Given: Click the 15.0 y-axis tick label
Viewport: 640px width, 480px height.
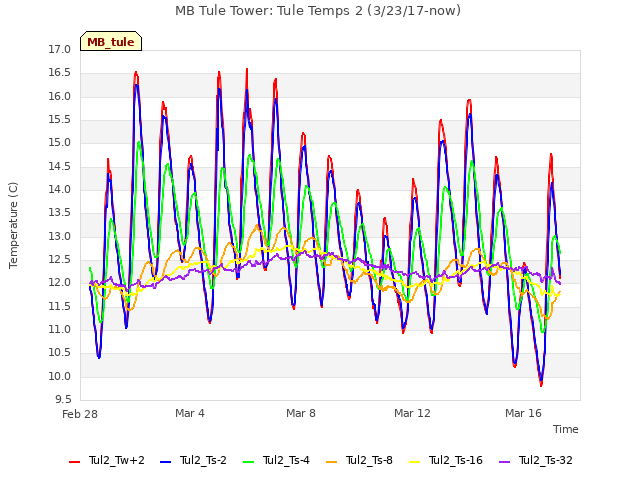Looking at the screenshot, I should 60,143.
